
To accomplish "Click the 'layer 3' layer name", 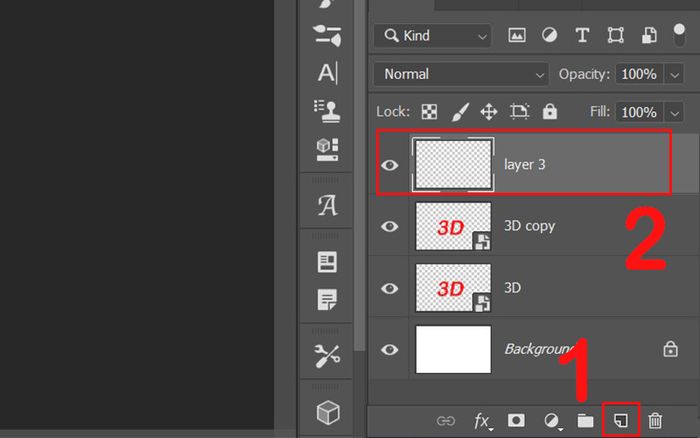I will coord(525,165).
